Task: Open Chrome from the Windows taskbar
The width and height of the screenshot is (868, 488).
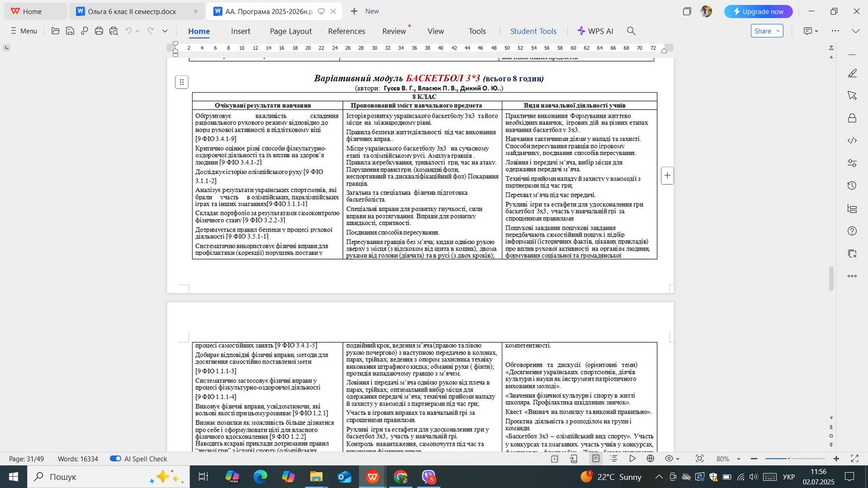Action: click(400, 477)
